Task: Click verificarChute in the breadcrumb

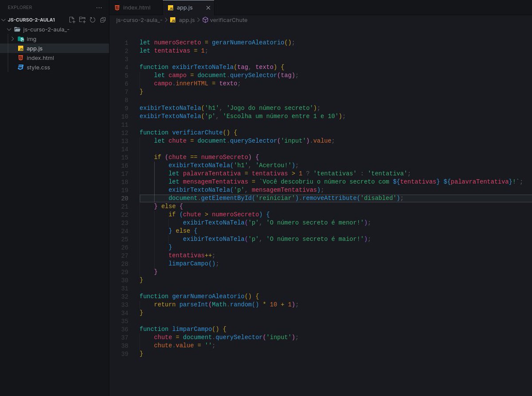Action: [x=229, y=20]
